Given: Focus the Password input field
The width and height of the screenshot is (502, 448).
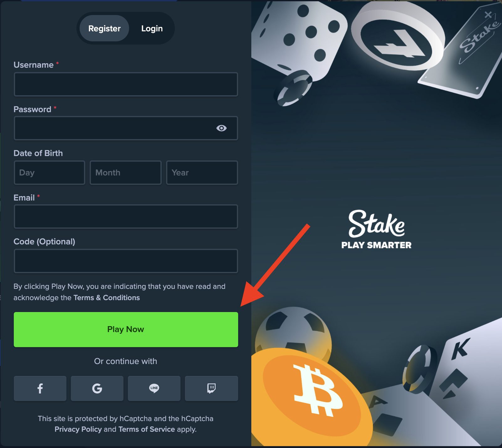Looking at the screenshot, I should point(126,128).
